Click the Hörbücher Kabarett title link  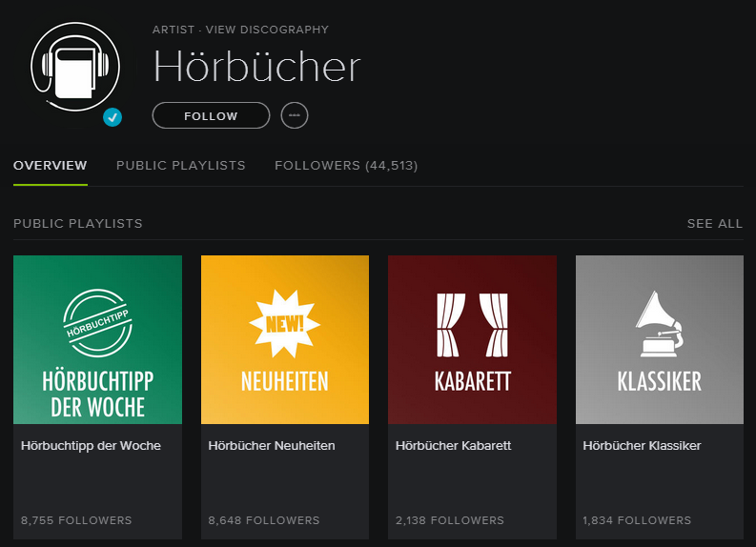point(453,446)
